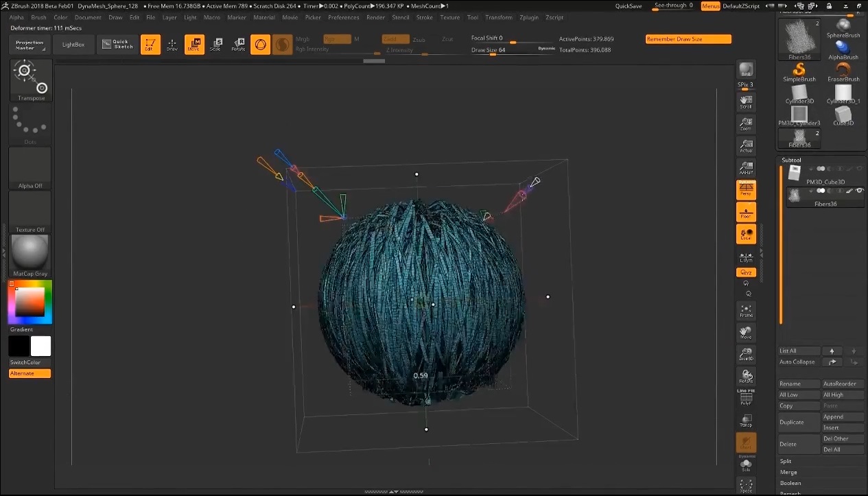Click Remember Draw Size button
Screen dimensions: 868x496
pyautogui.click(x=688, y=39)
